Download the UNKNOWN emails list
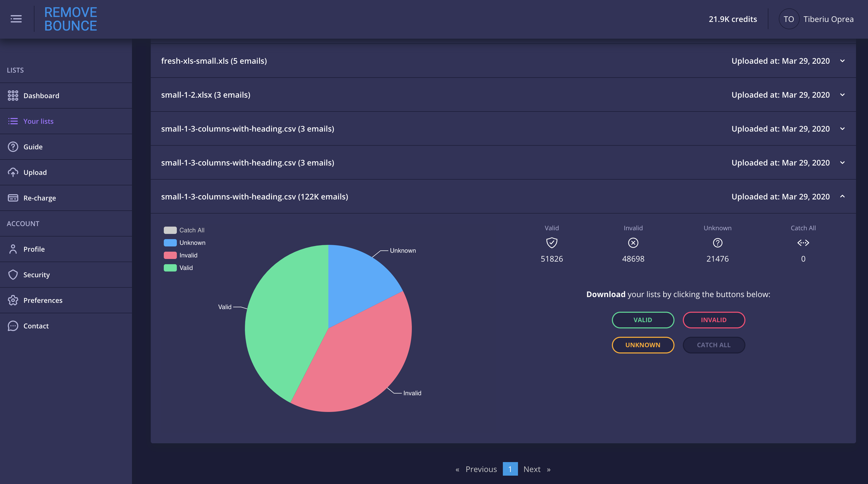The image size is (868, 484). (x=643, y=345)
